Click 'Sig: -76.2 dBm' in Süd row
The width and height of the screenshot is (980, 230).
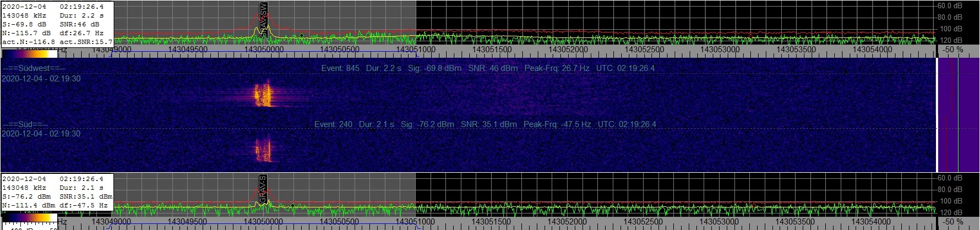[x=427, y=124]
